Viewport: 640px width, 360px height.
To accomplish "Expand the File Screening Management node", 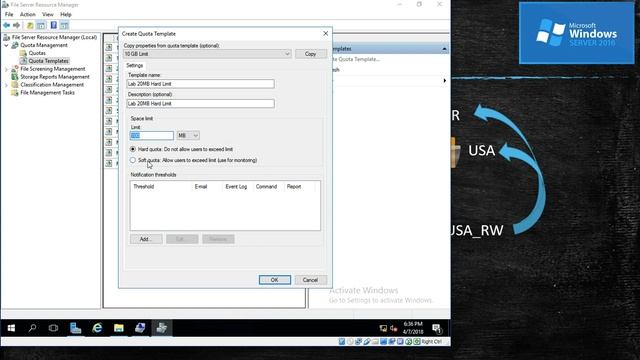I will (x=6, y=69).
